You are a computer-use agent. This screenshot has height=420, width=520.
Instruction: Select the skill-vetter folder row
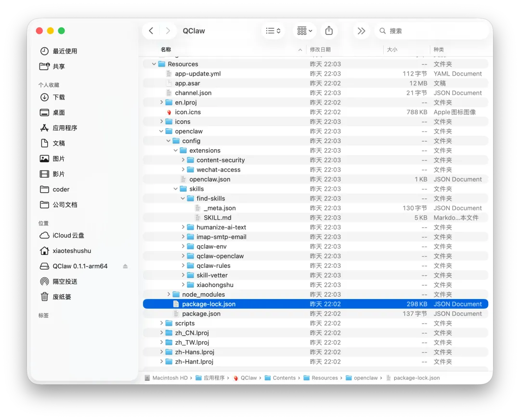315,275
